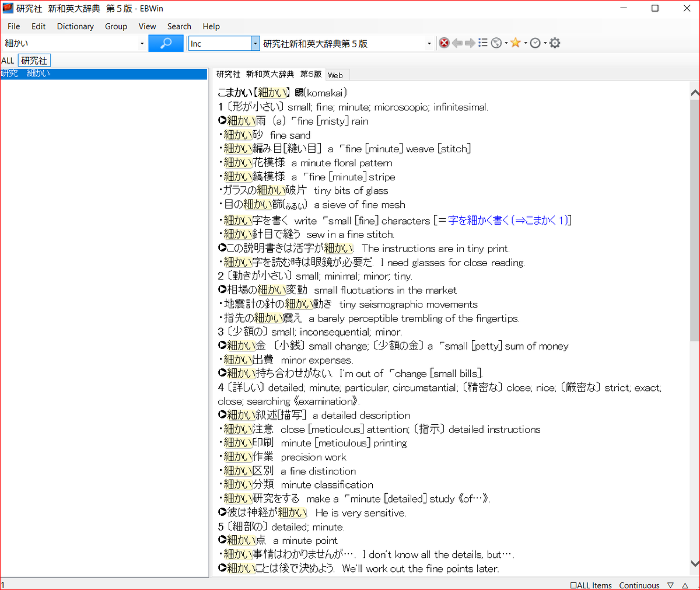Image resolution: width=700 pixels, height=590 pixels.
Task: Click the scrollbar down arrow in content pane
Action: pyautogui.click(x=695, y=564)
